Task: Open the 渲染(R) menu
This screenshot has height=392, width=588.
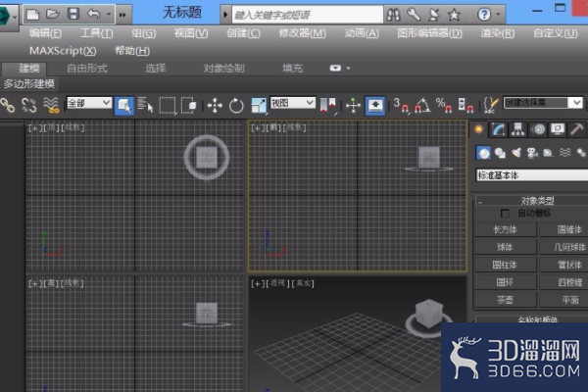Action: pos(498,33)
